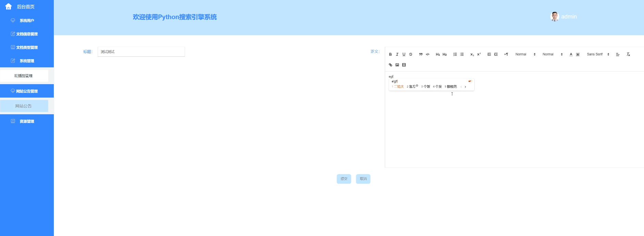Select the 网站公告 submenu item
The height and width of the screenshot is (236, 644).
(24, 106)
